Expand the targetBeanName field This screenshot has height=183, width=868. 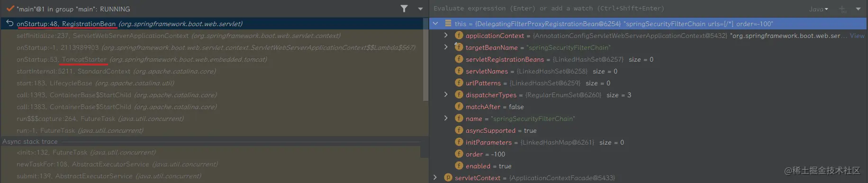(446, 47)
